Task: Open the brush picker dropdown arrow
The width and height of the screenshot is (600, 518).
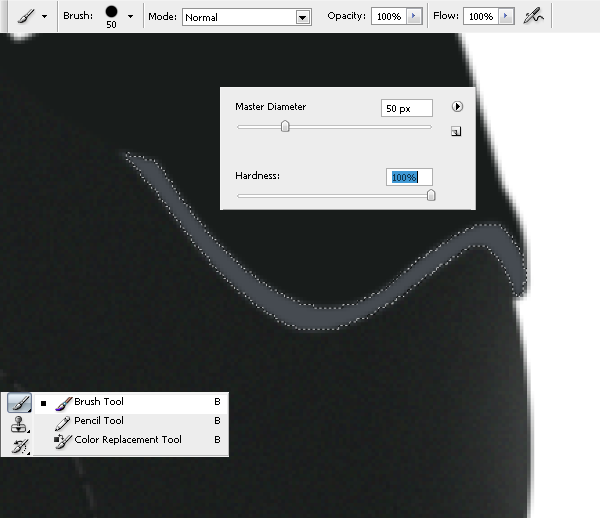Action: click(130, 16)
